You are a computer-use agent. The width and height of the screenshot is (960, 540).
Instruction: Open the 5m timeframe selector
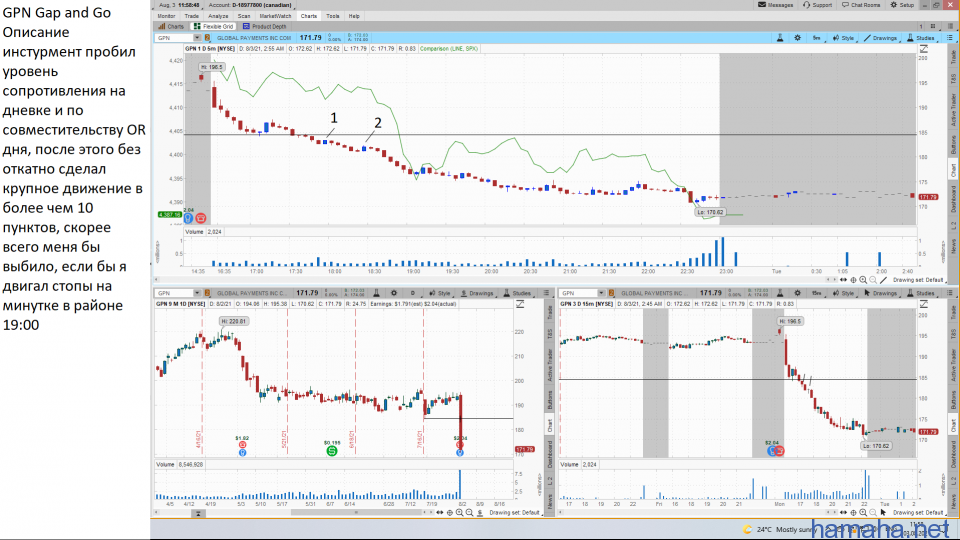tap(816, 38)
